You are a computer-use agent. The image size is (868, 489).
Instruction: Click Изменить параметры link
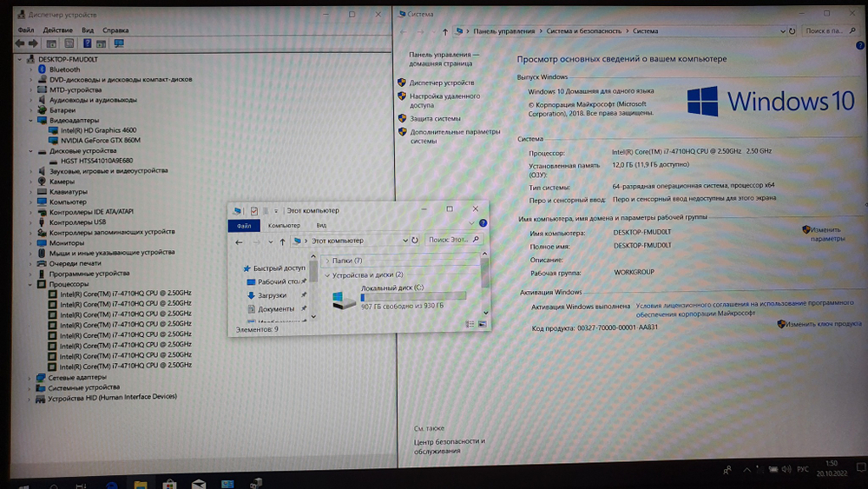(827, 234)
